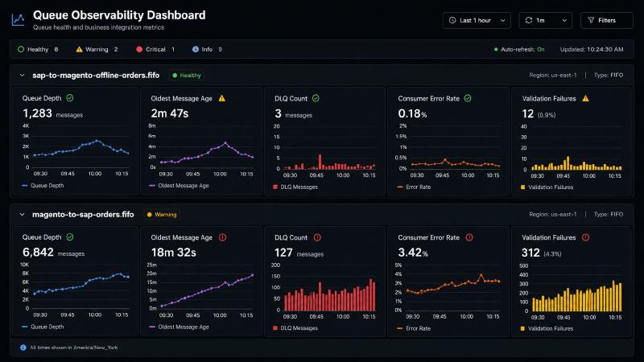Image resolution: width=644 pixels, height=362 pixels.
Task: Collapse the magento-to-sap-orders.fifo section
Action: coord(23,215)
